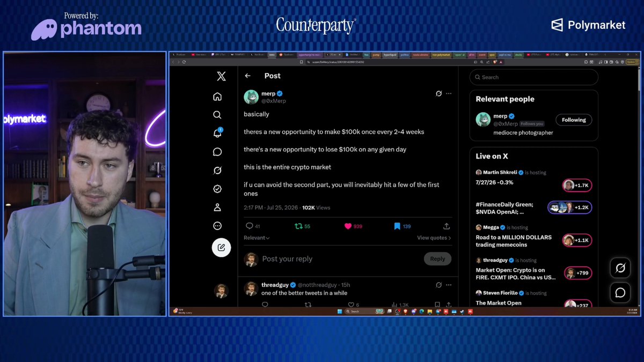Click the X Search input field
This screenshot has height=362, width=644.
point(533,77)
